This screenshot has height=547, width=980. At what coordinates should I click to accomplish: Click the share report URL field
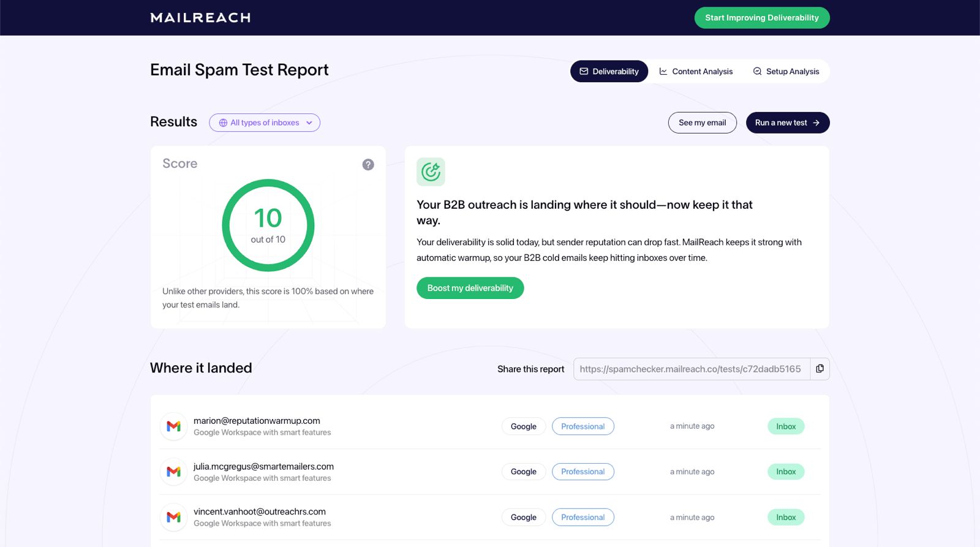pyautogui.click(x=692, y=369)
